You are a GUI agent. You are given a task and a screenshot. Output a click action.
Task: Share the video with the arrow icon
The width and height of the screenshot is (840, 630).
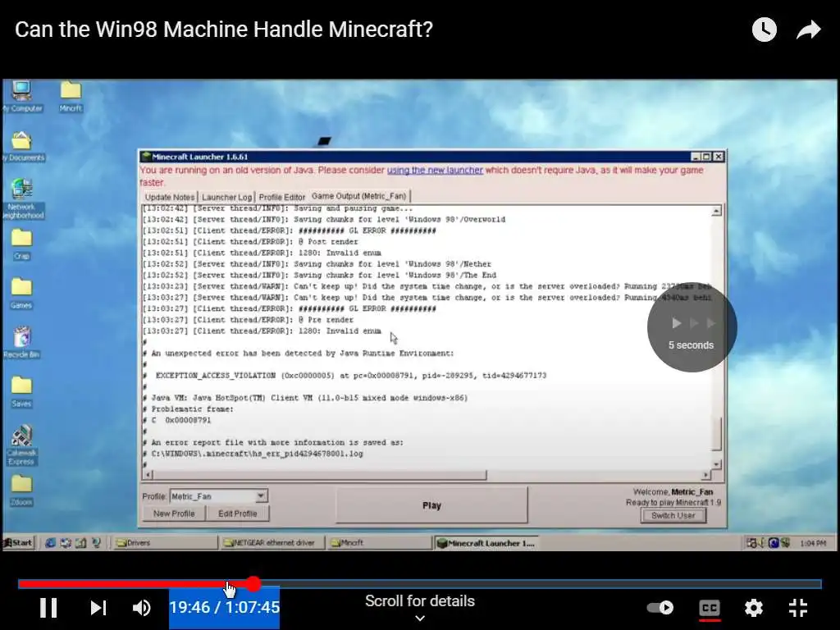coord(808,30)
